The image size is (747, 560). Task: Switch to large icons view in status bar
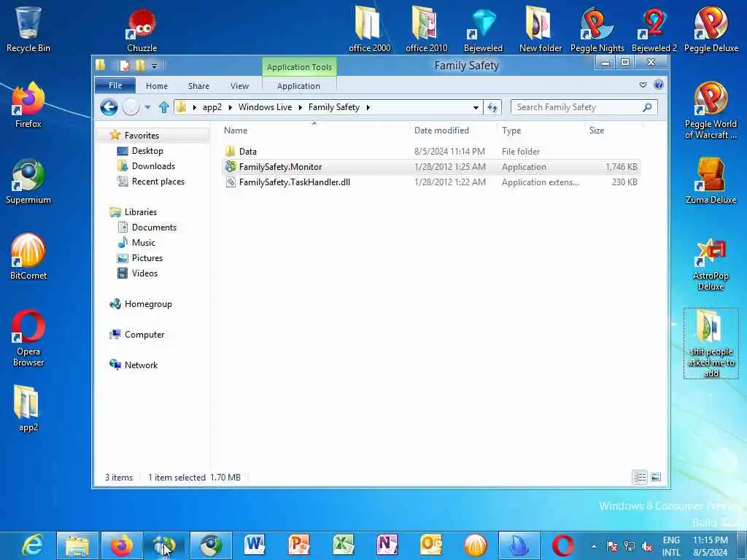click(x=656, y=477)
